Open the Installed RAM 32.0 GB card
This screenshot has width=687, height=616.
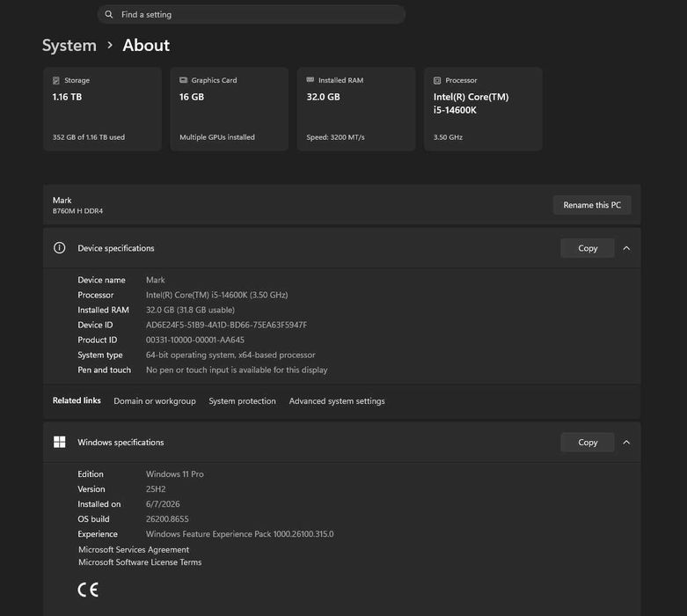[356, 109]
